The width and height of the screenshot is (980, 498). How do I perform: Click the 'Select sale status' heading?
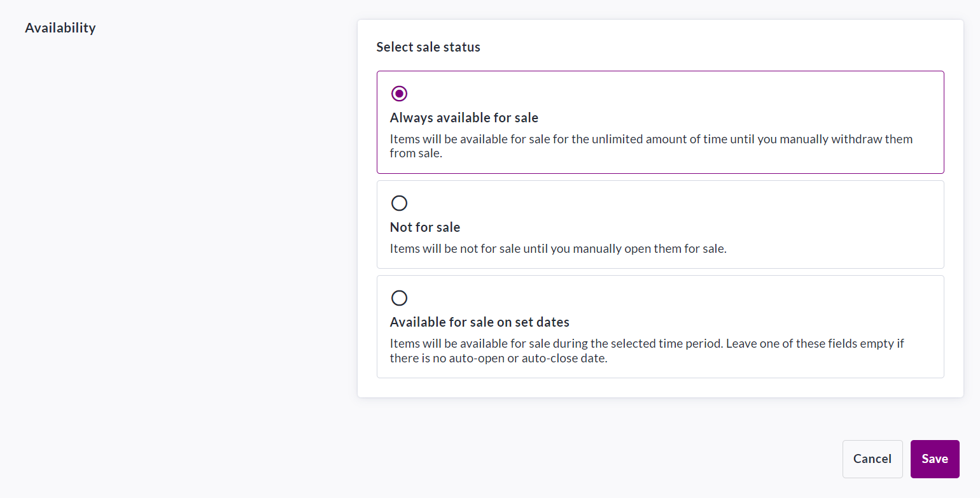pos(428,47)
